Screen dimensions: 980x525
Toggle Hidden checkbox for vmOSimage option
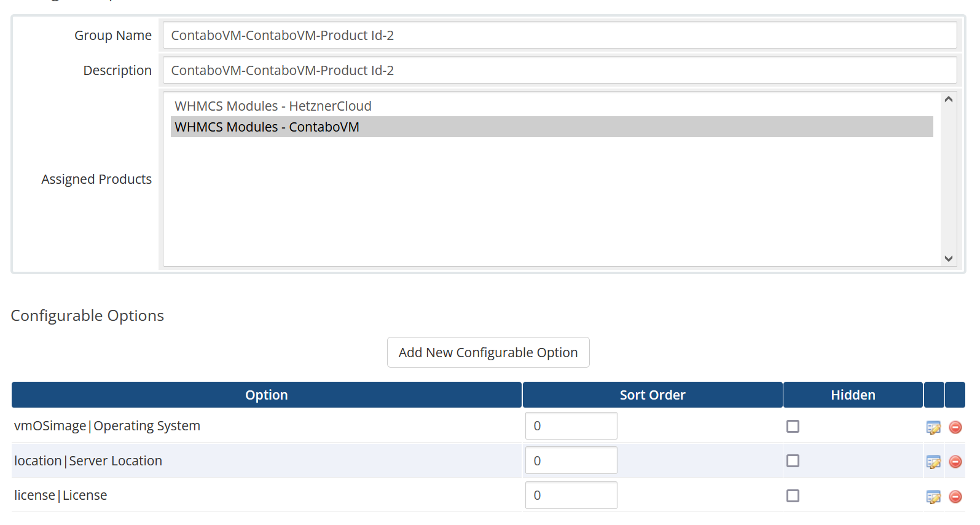tap(793, 426)
